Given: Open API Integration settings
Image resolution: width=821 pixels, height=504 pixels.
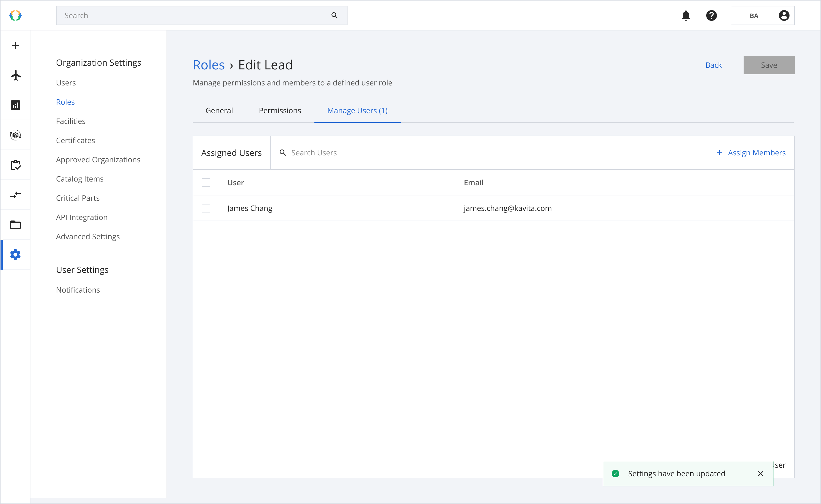Looking at the screenshot, I should click(82, 217).
